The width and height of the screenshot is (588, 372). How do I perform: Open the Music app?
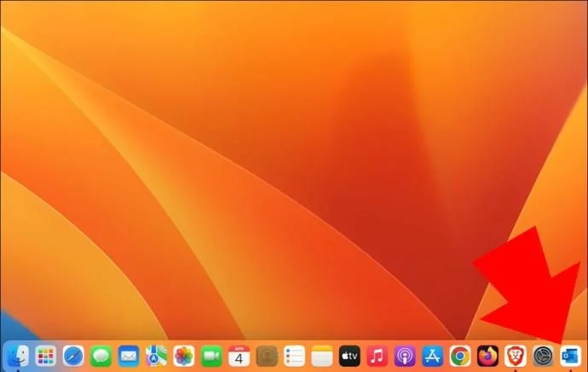pyautogui.click(x=378, y=356)
